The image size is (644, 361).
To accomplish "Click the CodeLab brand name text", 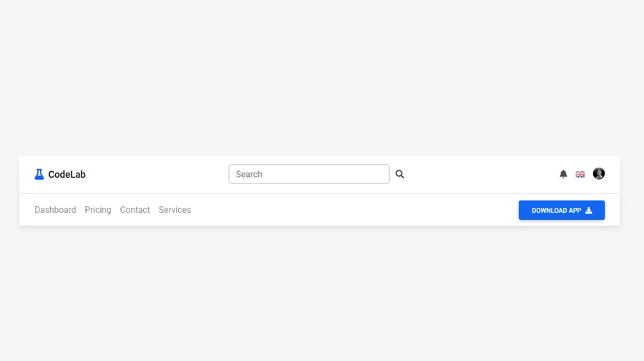I will (x=67, y=174).
